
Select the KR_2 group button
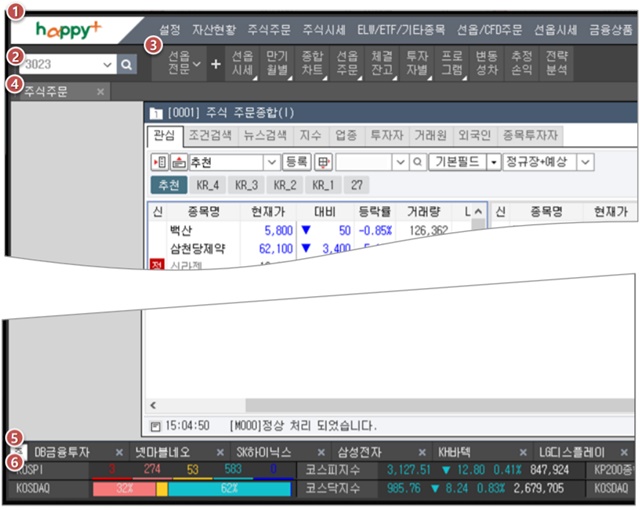[x=285, y=185]
